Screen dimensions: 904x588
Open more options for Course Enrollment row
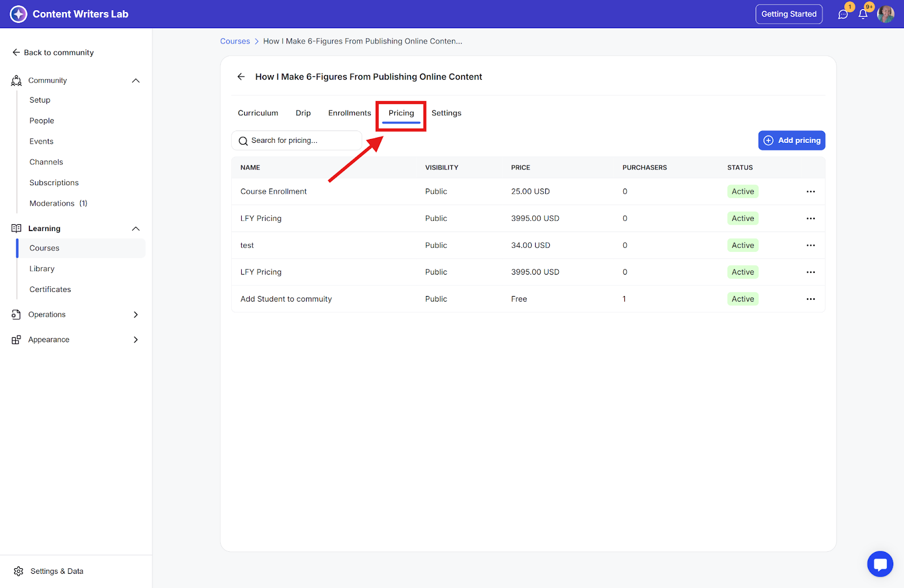[811, 191]
